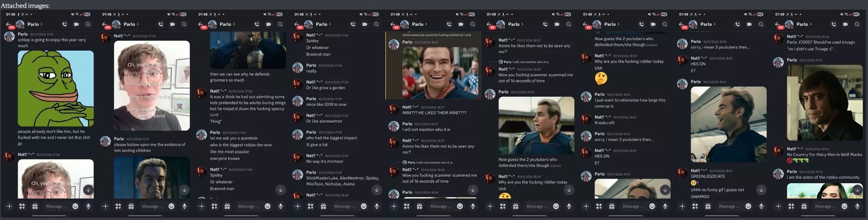Tap microphone in the GREENLEGOCATS screenshot
The image size is (868, 220).
pos(761,206)
